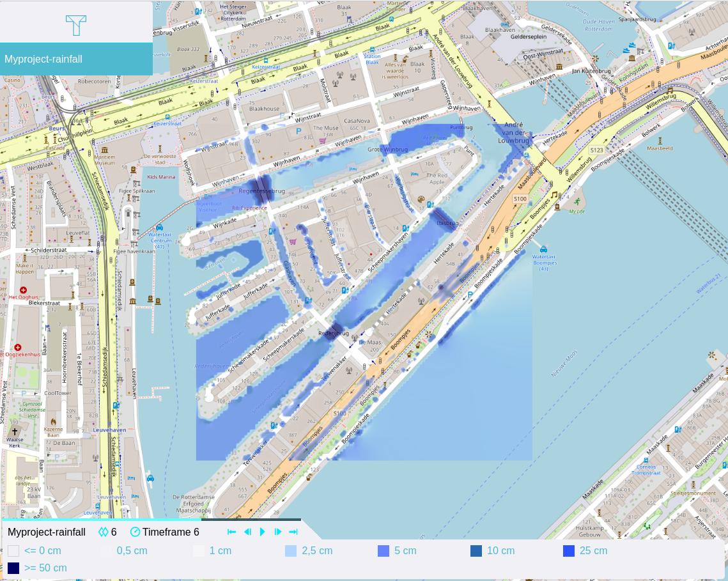Click the Watertaxi Boompjes map marker
Image resolution: width=728 pixels, height=581 pixels.
(543, 249)
